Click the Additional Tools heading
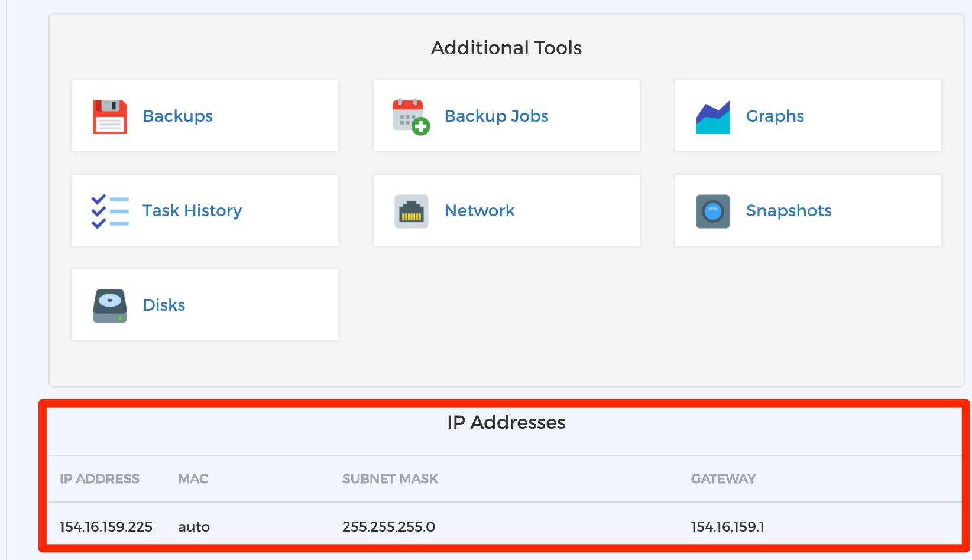 (506, 48)
